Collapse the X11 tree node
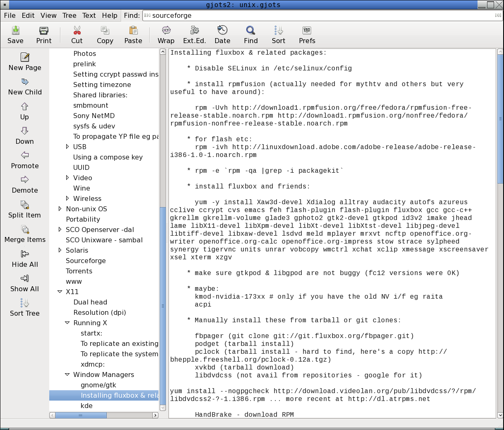The width and height of the screenshot is (504, 430). (x=60, y=292)
